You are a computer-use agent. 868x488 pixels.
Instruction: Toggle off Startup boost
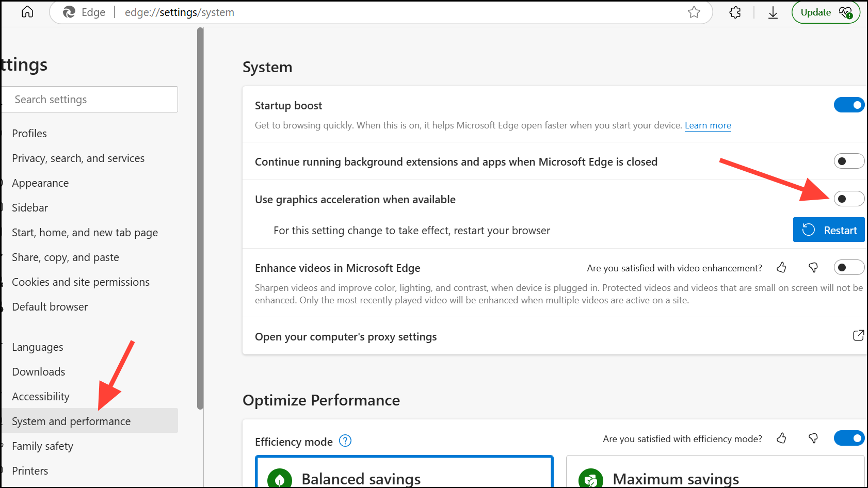coord(849,105)
